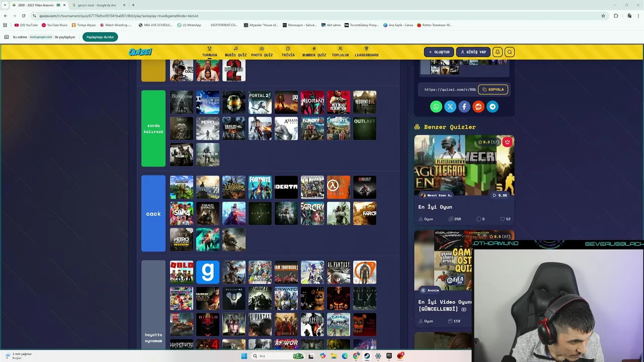This screenshot has height=362, width=644.
Task: Open Rotten Tomatoes bookmark
Action: [x=434, y=25]
